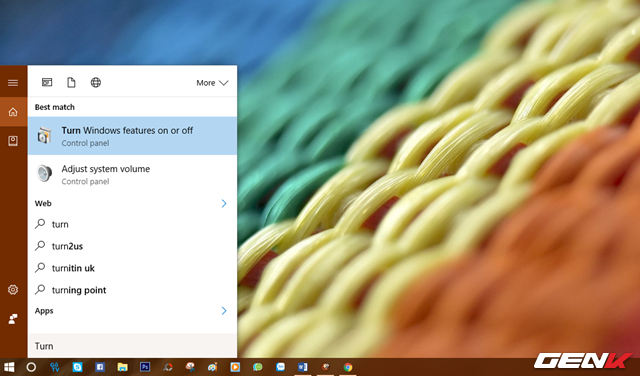Image resolution: width=640 pixels, height=376 pixels.
Task: Switch to Google Chrome on the taskbar
Action: click(x=348, y=367)
